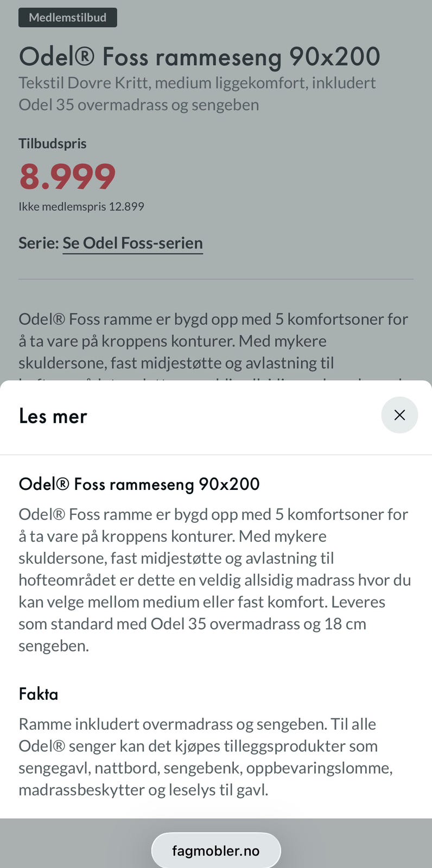The image size is (432, 868).
Task: Click the Fakta heading
Action: tap(39, 694)
